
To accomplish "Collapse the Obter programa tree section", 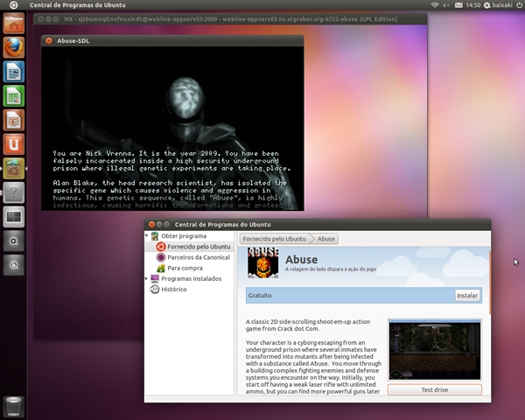I will [148, 236].
